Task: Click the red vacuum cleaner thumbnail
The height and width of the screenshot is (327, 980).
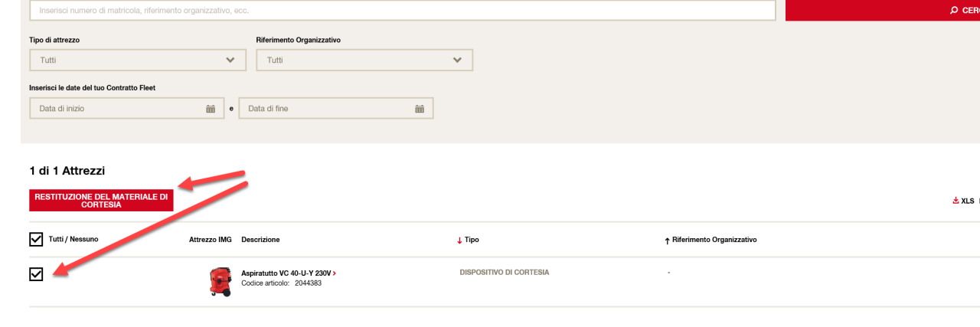Action: click(220, 282)
